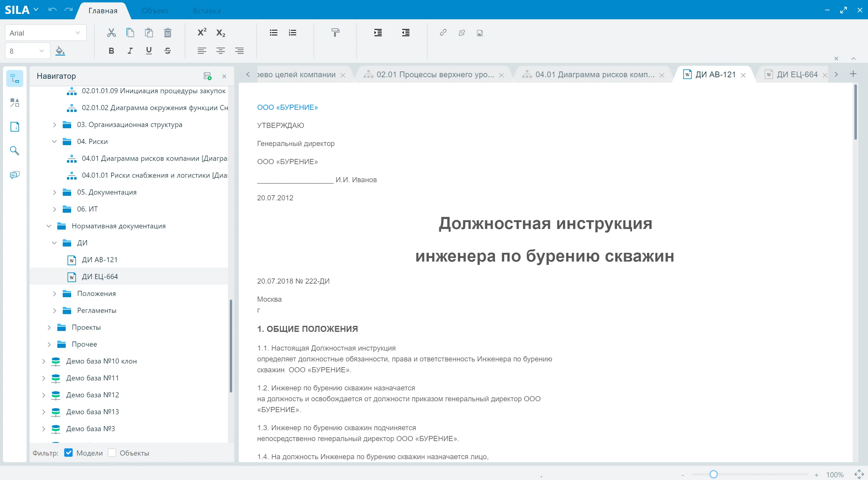
Task: Collapse the 04. Риски folder
Action: coord(55,141)
